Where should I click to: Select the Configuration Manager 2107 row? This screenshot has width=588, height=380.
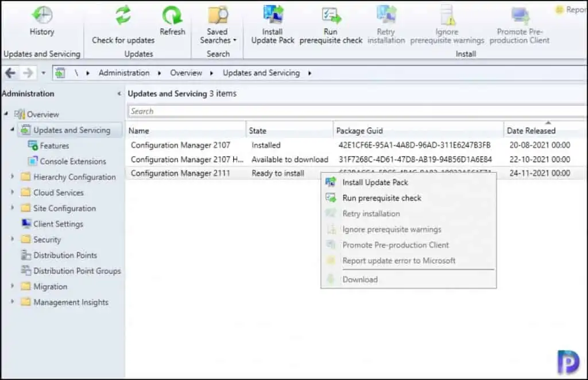point(356,145)
